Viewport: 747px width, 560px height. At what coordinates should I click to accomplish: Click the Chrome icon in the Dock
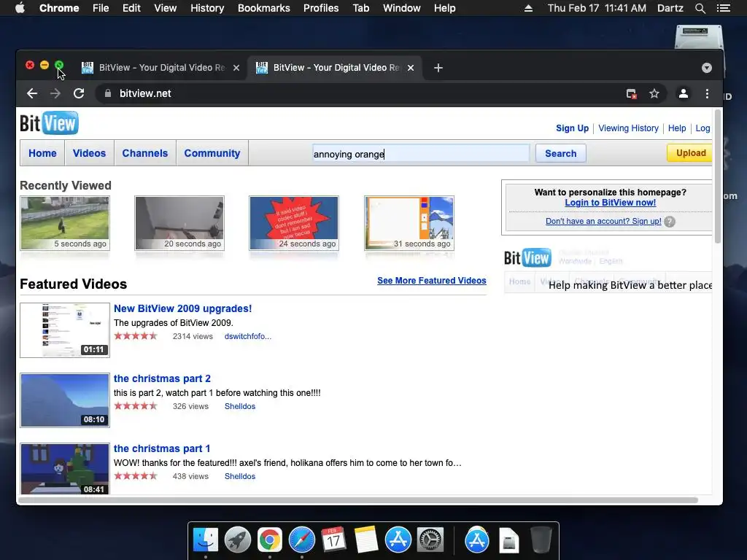(270, 540)
